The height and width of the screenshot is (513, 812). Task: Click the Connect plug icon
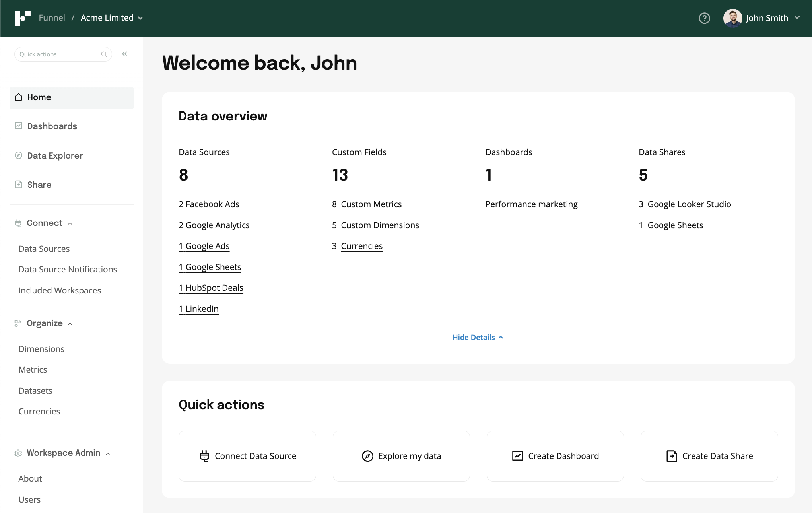(x=18, y=223)
